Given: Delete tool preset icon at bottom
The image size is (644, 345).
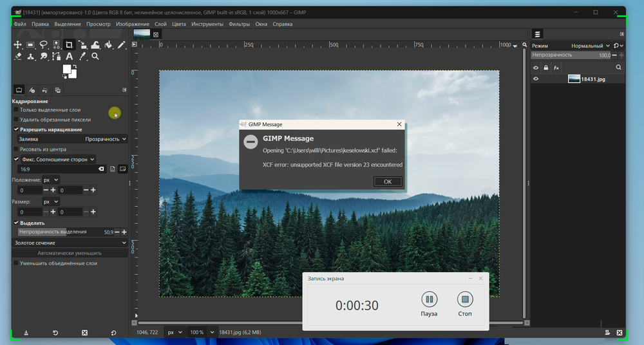Looking at the screenshot, I should [84, 333].
